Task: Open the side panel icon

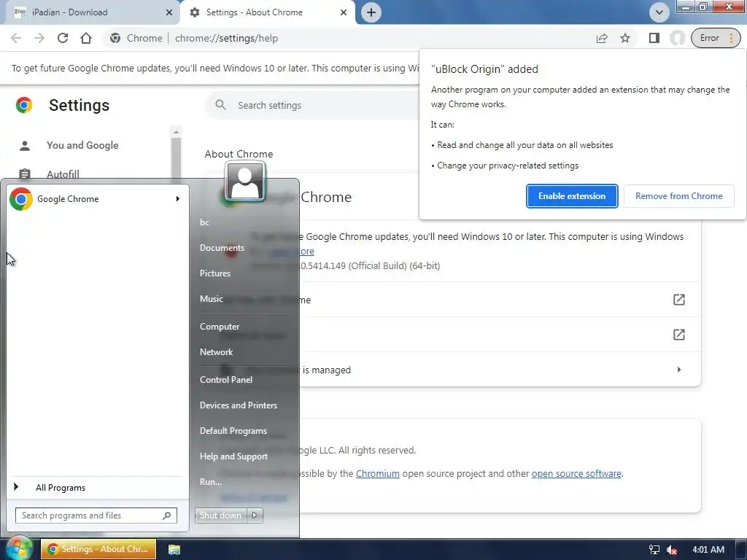Action: 654,38
